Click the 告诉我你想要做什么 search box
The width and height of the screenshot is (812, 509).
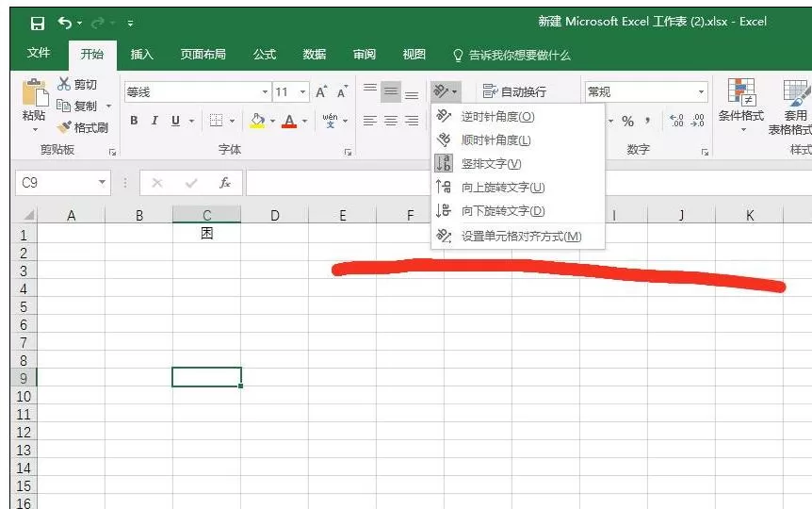(512, 55)
